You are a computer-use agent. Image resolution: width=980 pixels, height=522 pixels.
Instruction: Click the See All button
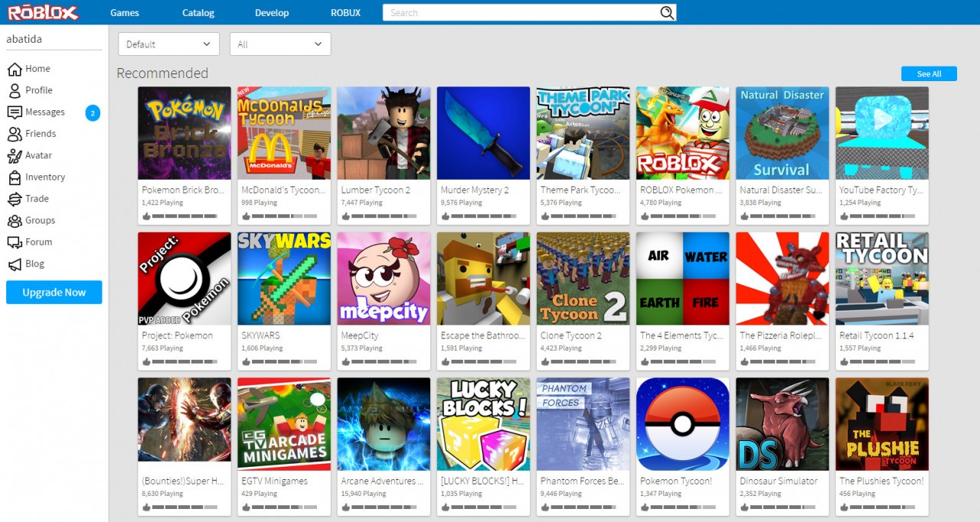929,73
